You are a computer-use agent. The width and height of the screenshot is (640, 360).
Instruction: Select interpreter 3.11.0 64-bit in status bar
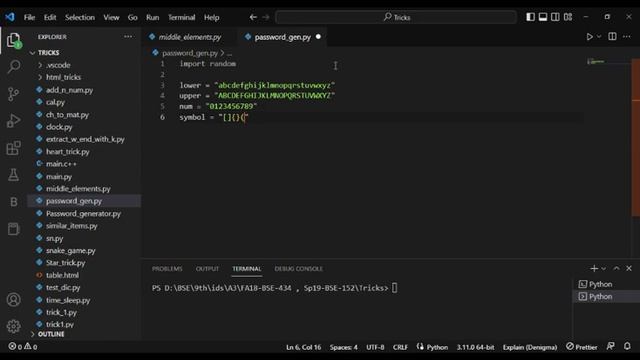pyautogui.click(x=475, y=347)
